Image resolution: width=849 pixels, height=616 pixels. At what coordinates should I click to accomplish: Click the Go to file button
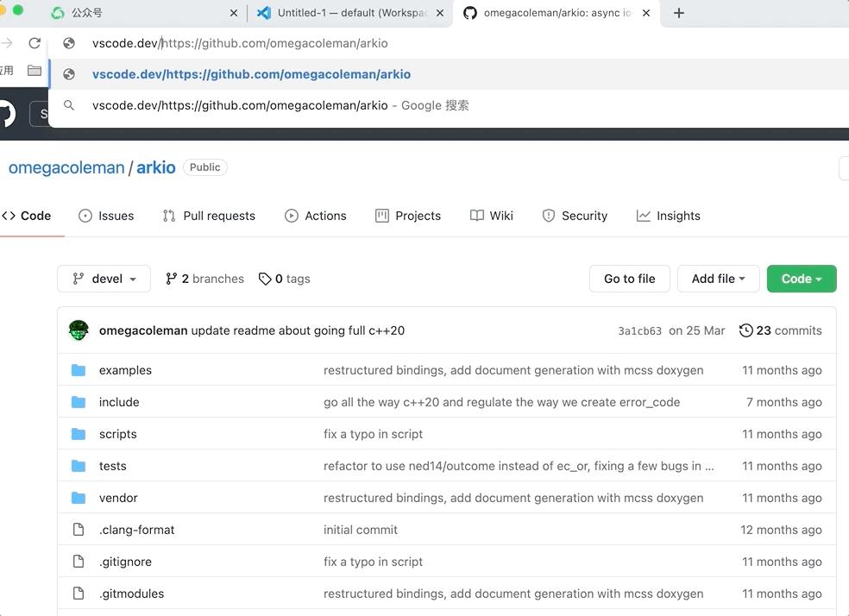pyautogui.click(x=629, y=279)
